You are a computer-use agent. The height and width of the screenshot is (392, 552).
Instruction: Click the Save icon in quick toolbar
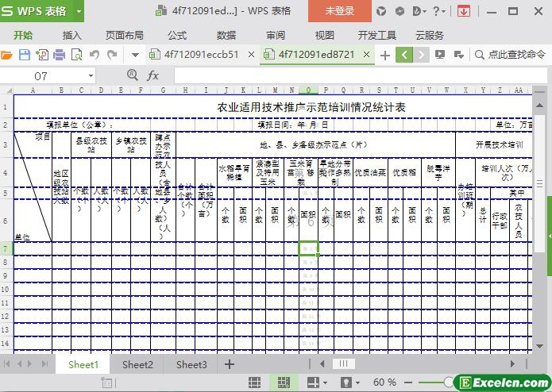coord(24,55)
